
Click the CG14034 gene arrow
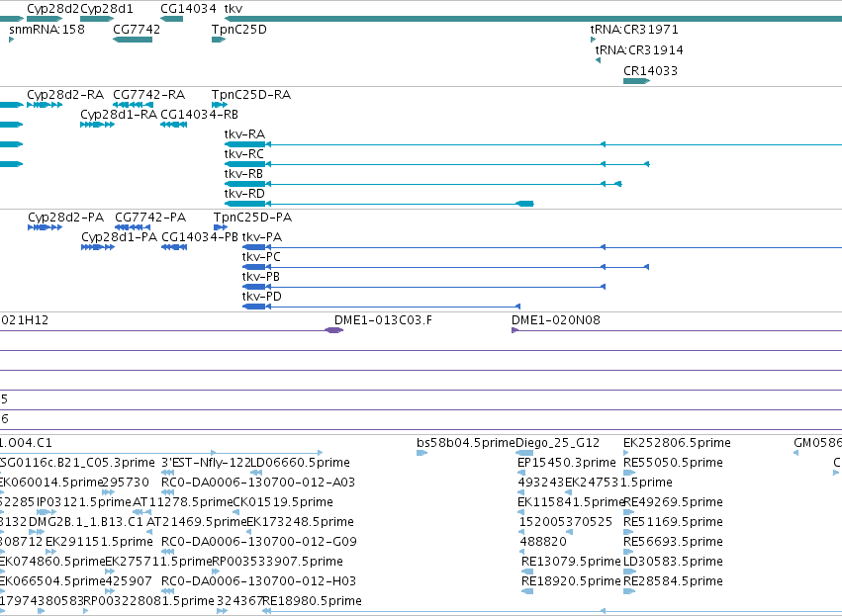[171, 19]
